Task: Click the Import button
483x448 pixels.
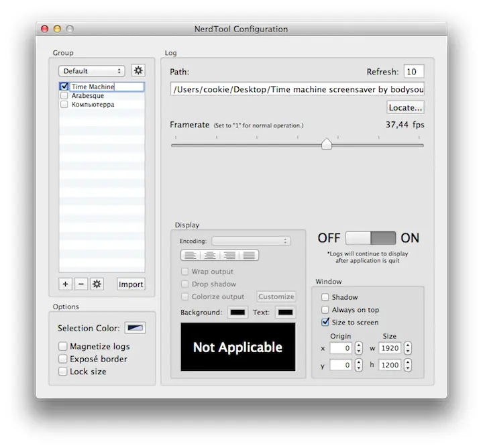Action: coord(131,284)
